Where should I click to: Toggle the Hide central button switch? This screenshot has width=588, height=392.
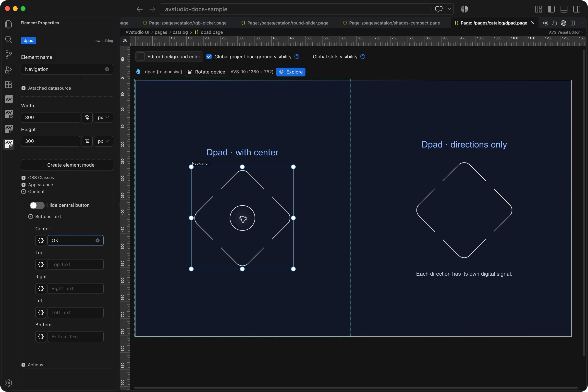(x=37, y=205)
